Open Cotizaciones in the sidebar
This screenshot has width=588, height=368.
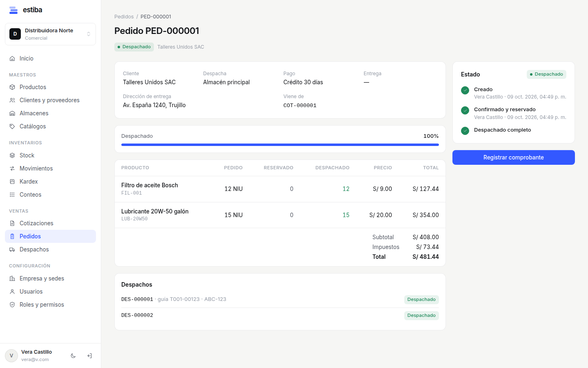pyautogui.click(x=50, y=223)
